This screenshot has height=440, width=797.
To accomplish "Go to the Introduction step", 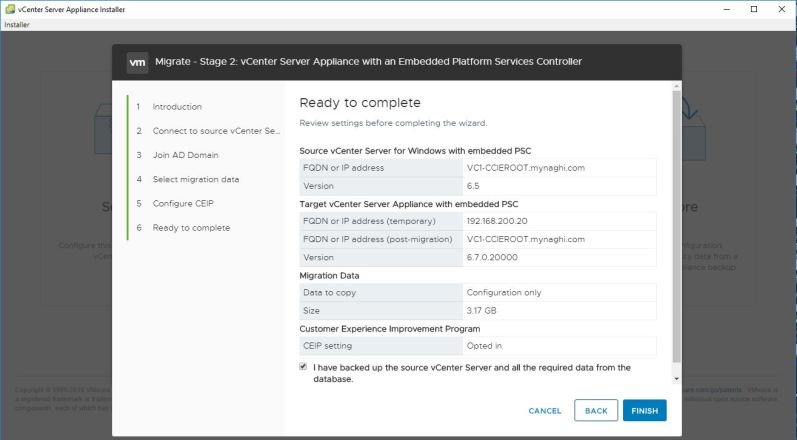I will [176, 107].
